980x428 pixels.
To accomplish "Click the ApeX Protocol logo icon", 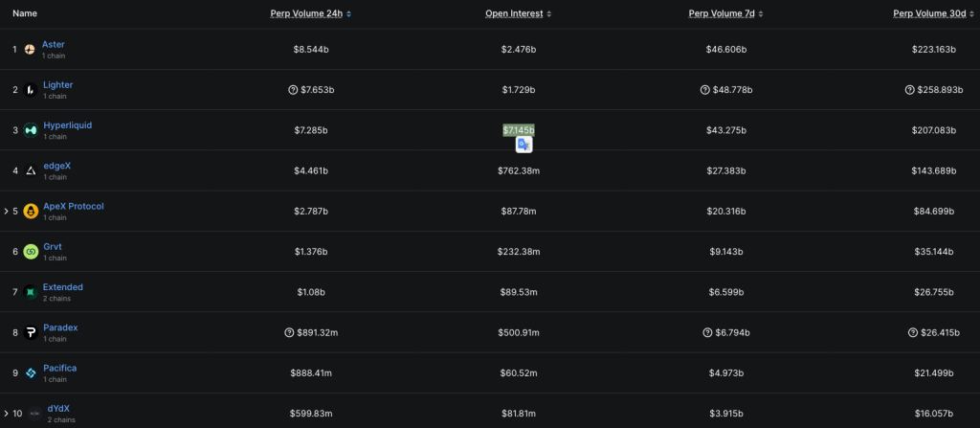I will 31,211.
